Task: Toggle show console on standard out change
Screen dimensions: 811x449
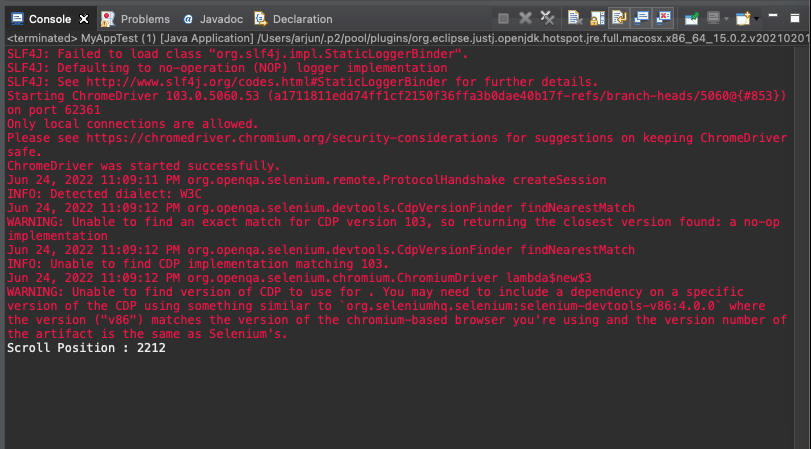Action: click(641, 18)
